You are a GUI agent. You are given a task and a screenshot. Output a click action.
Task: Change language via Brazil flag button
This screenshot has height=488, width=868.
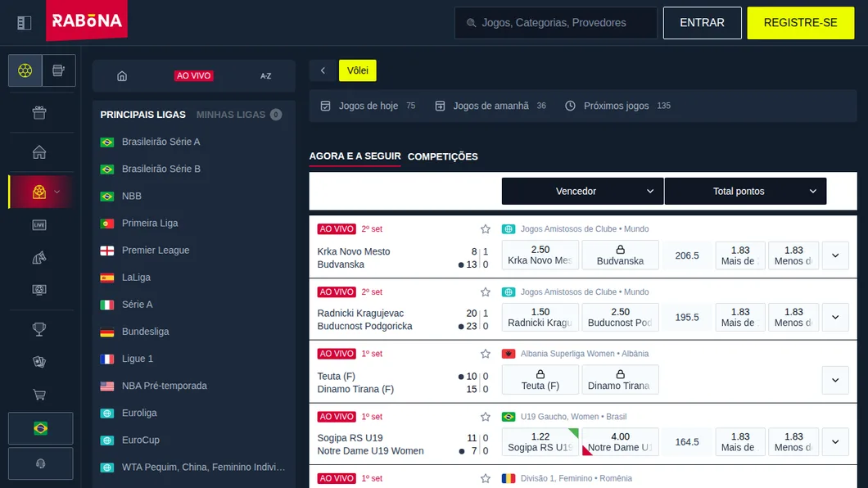point(40,428)
